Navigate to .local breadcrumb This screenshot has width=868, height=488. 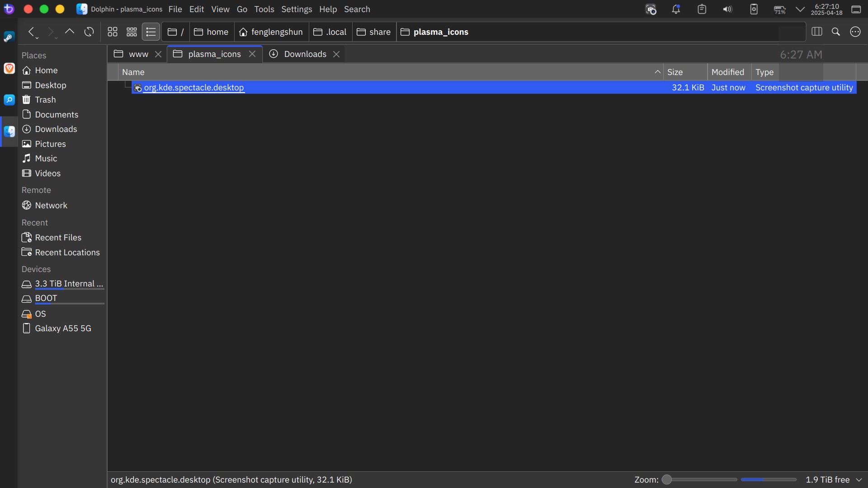pyautogui.click(x=330, y=32)
